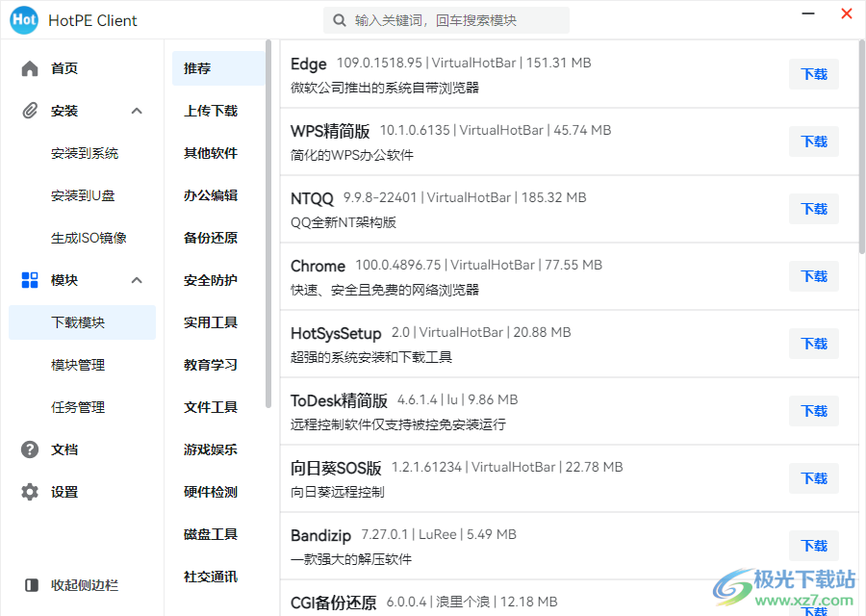The image size is (866, 616).
Task: Download the 向日葵SOS版 module
Action: click(813, 478)
